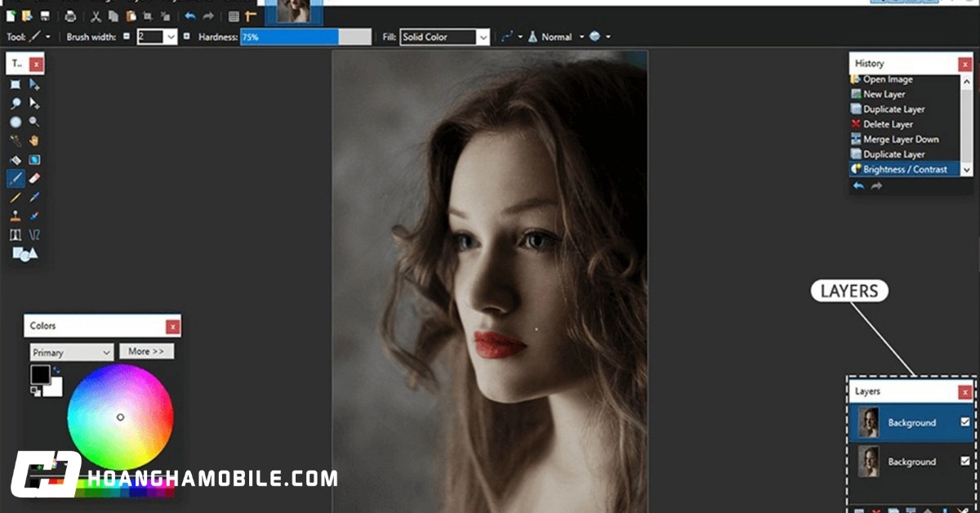Click the Open file folder icon

tap(28, 16)
